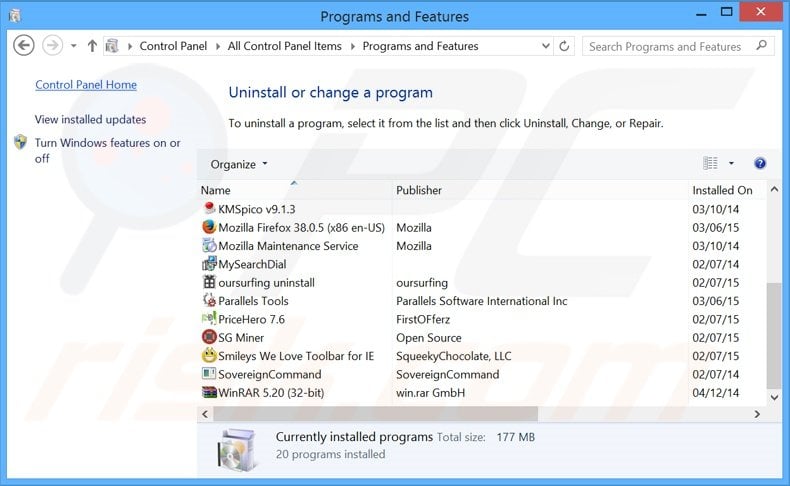The width and height of the screenshot is (790, 486).
Task: Click the Search Programs and Features box
Action: [x=678, y=46]
